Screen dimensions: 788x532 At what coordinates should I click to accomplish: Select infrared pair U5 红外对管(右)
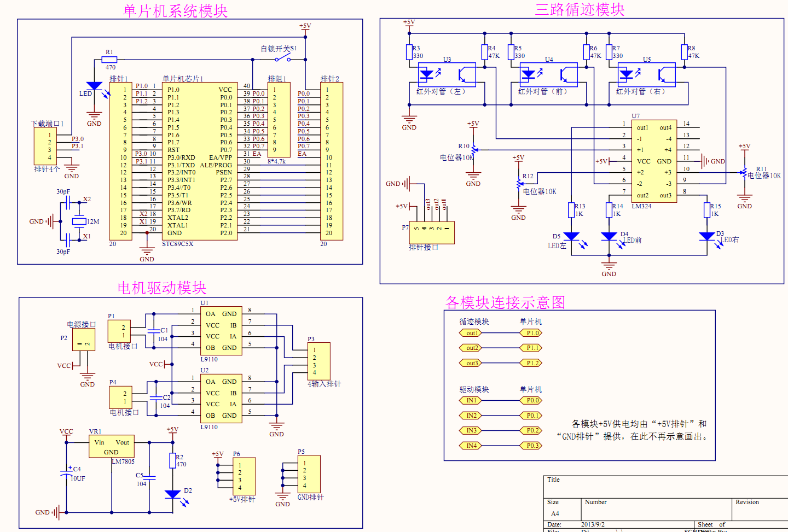point(646,75)
